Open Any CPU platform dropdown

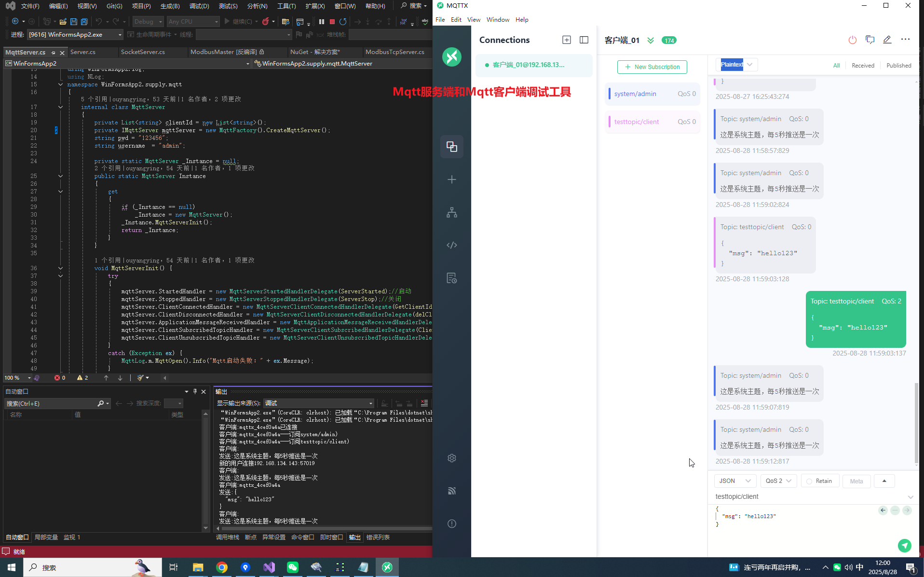pos(193,22)
